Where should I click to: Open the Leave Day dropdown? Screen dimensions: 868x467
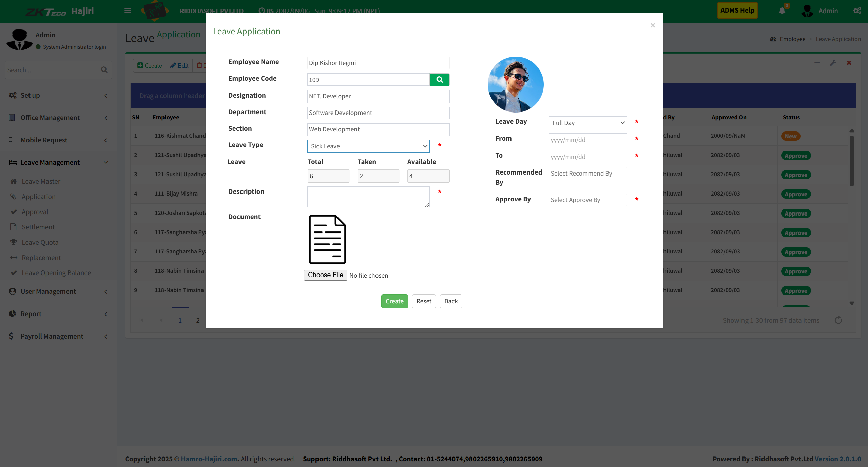587,123
